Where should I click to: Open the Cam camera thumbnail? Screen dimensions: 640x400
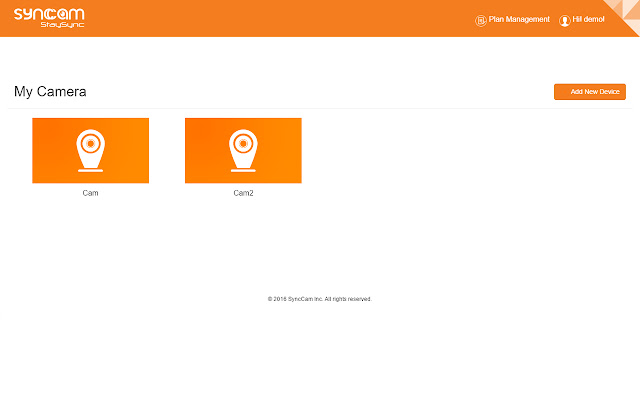(91, 151)
